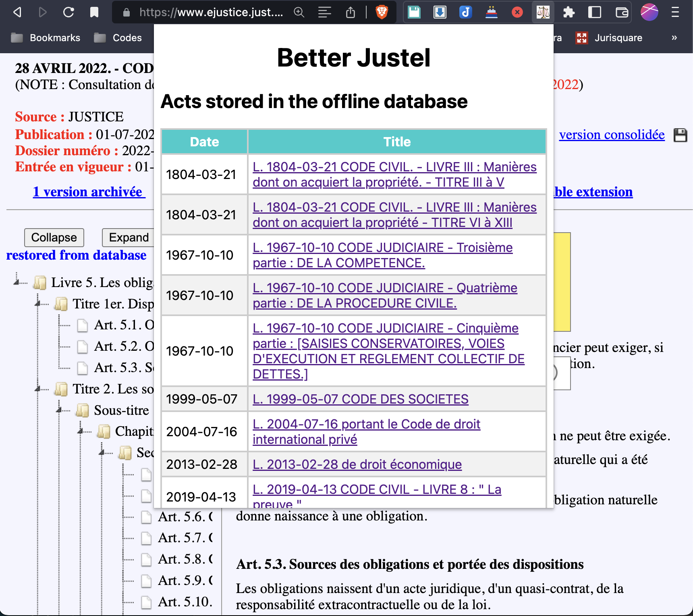693x616 pixels.
Task: Open Code Judiciaire Troisième partie link
Action: point(382,255)
